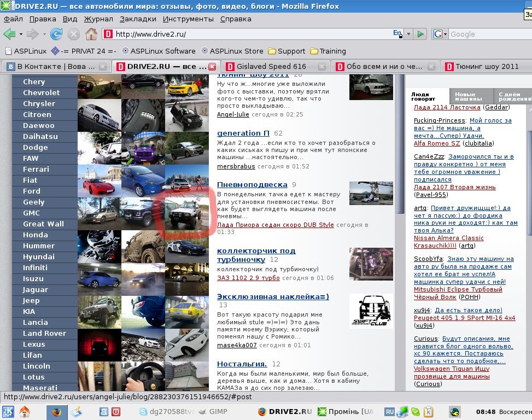The height and width of the screenshot is (420, 532).
Task: Open user mersbrabus profile link
Action: [x=236, y=166]
